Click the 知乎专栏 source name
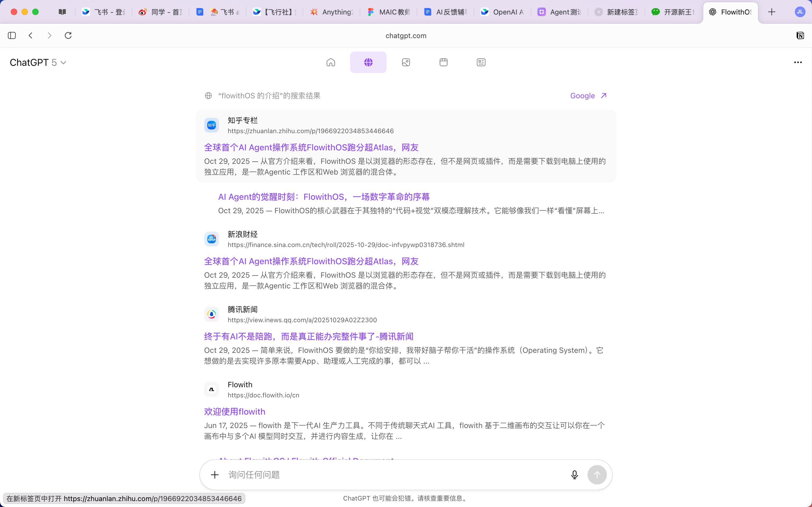Image resolution: width=812 pixels, height=507 pixels. click(x=242, y=120)
